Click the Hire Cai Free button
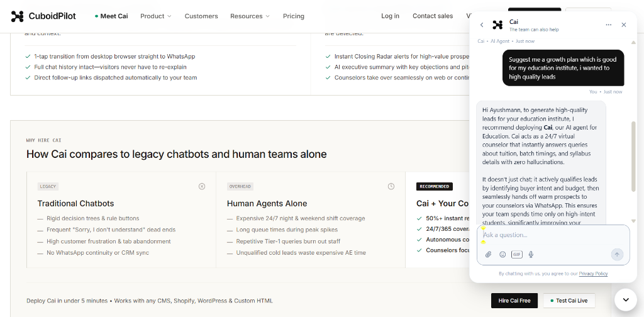Image resolution: width=644 pixels, height=317 pixels. point(514,301)
